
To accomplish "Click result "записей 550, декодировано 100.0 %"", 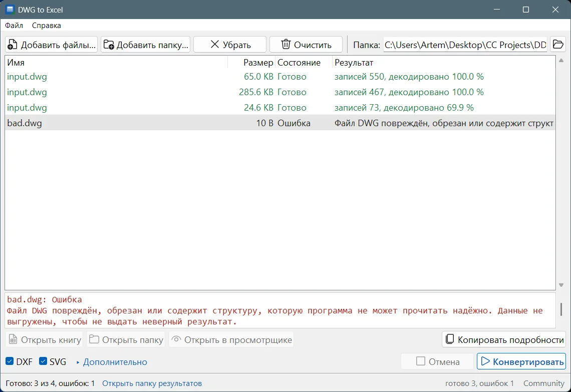I will pyautogui.click(x=409, y=77).
